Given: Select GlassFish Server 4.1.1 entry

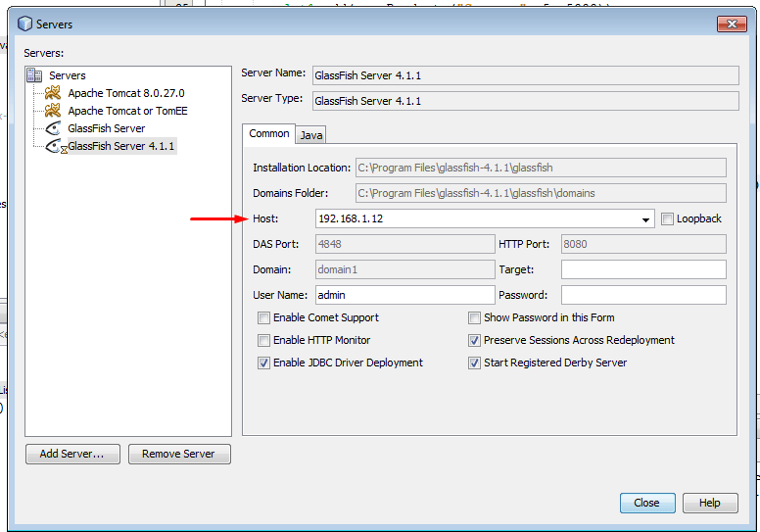Looking at the screenshot, I should (x=121, y=146).
